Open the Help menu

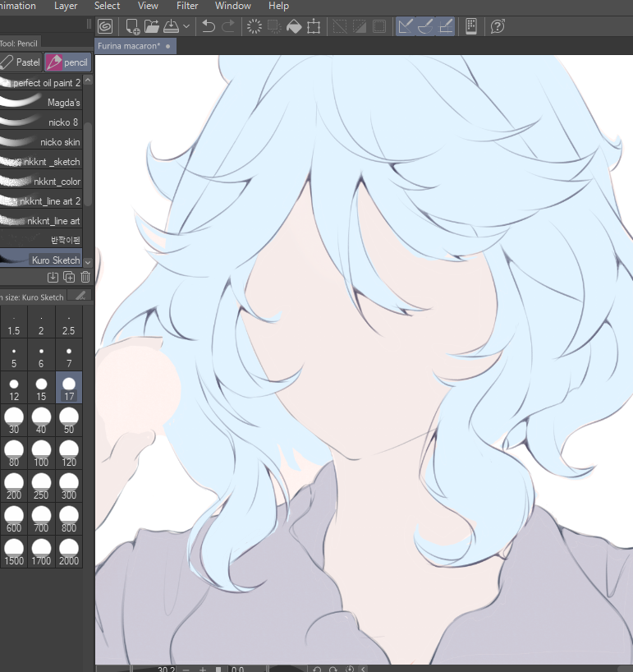point(279,6)
